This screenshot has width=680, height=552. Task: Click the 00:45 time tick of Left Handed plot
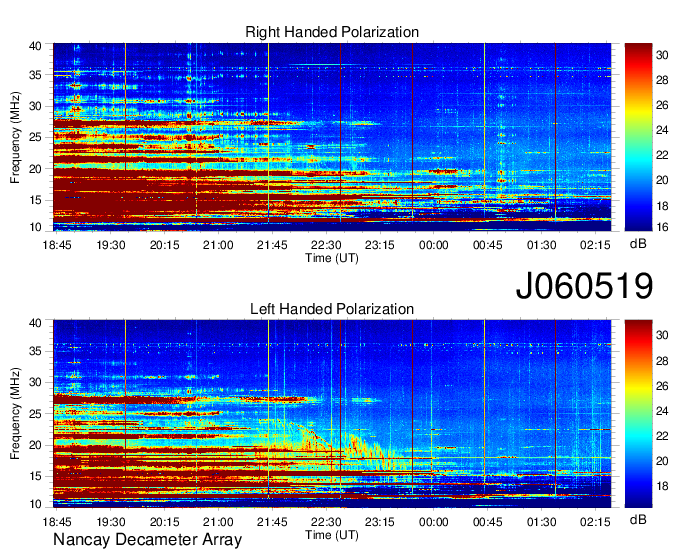click(x=487, y=522)
